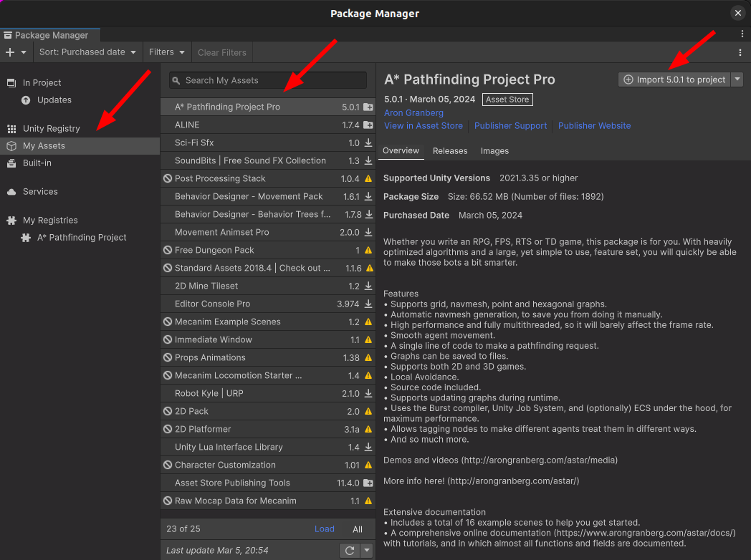Open refresh options dropdown arrow
The height and width of the screenshot is (560, 751).
(367, 550)
